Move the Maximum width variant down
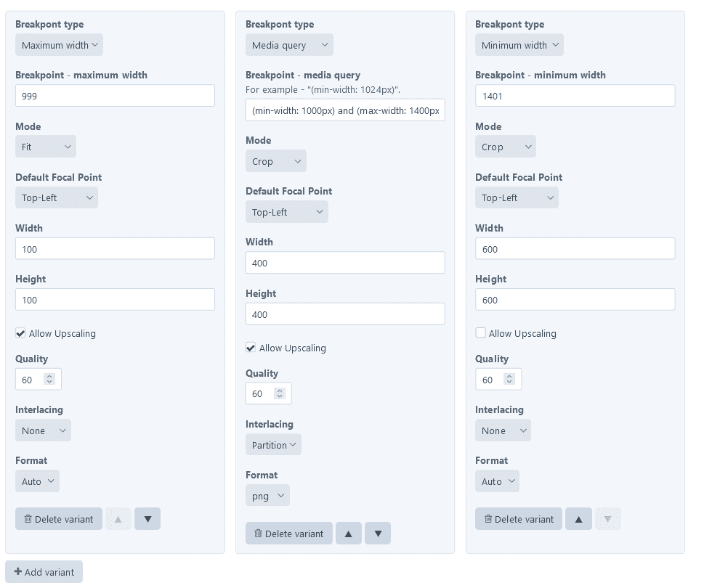The width and height of the screenshot is (704, 588). point(147,519)
